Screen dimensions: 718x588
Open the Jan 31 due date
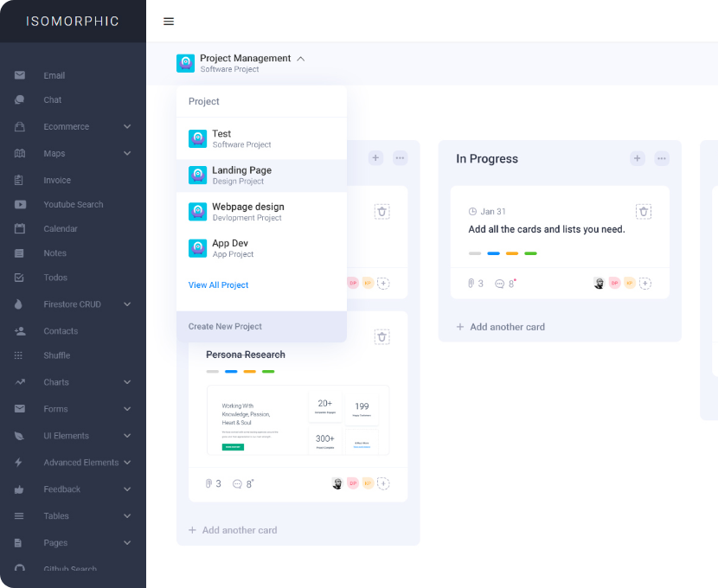(x=487, y=211)
